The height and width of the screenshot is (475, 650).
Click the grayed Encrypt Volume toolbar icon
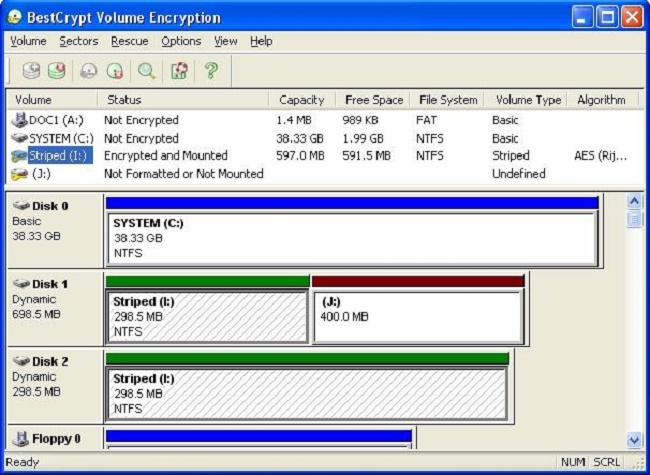[31, 71]
